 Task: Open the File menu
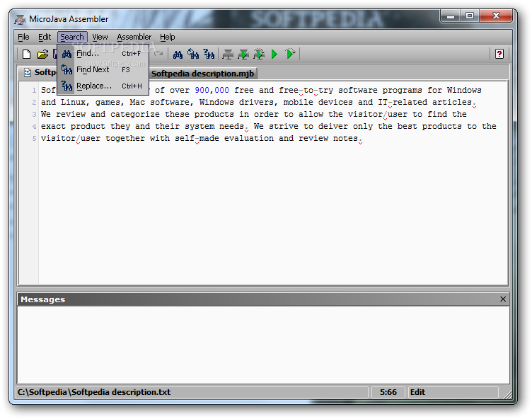23,37
